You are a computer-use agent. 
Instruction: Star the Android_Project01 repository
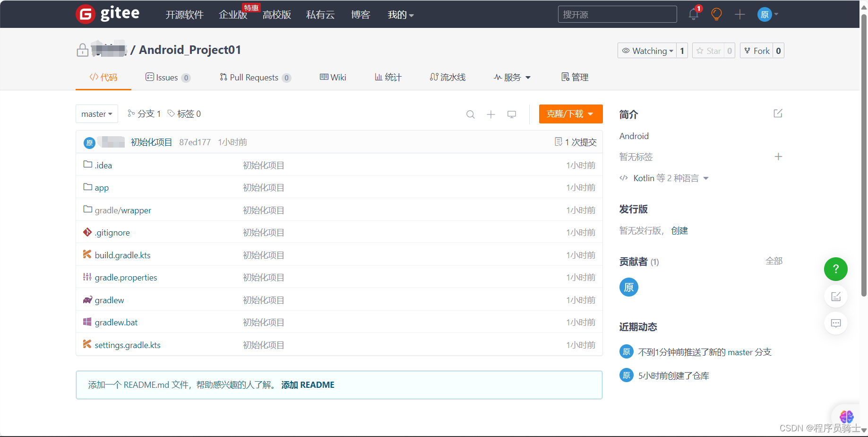pos(709,51)
